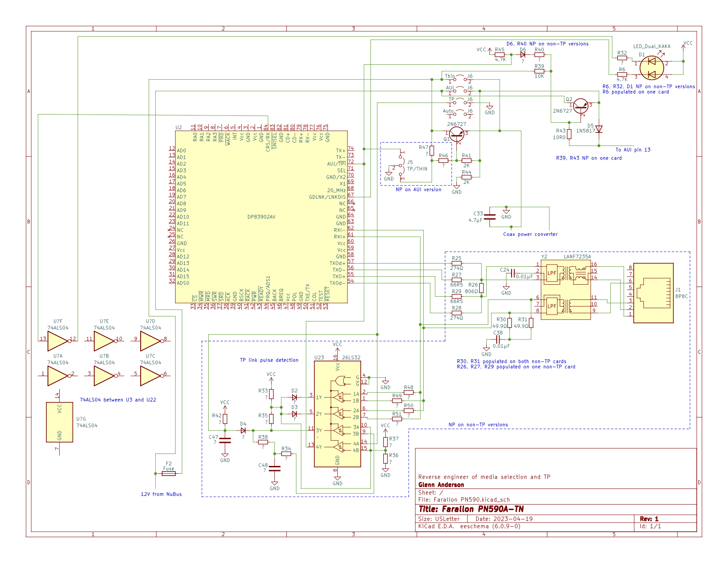
Task: Click the 'Date: 2023-04-19' field
Action: tap(504, 519)
